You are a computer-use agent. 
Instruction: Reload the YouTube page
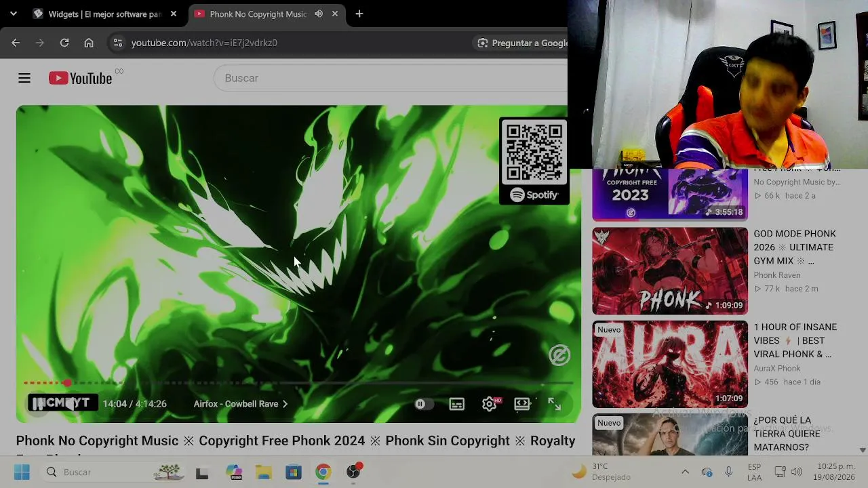pos(64,43)
